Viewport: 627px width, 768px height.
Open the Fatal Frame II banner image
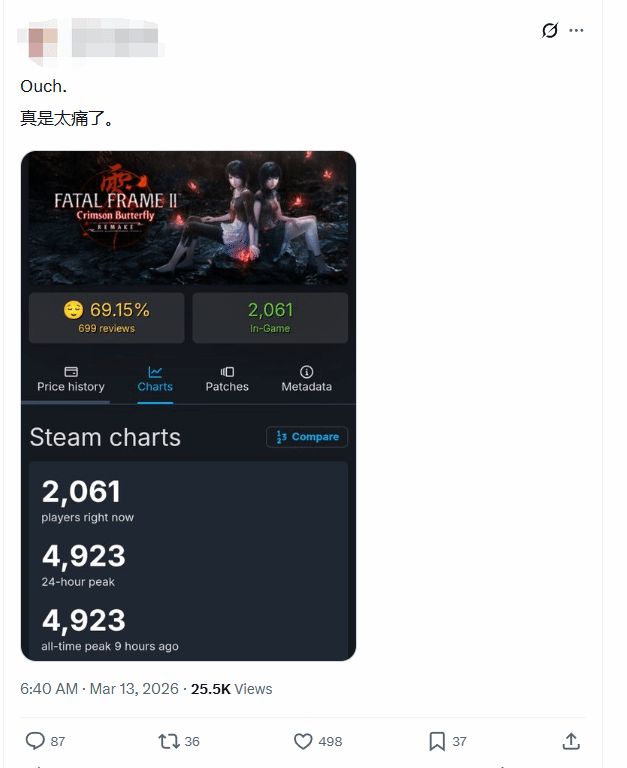coord(189,218)
